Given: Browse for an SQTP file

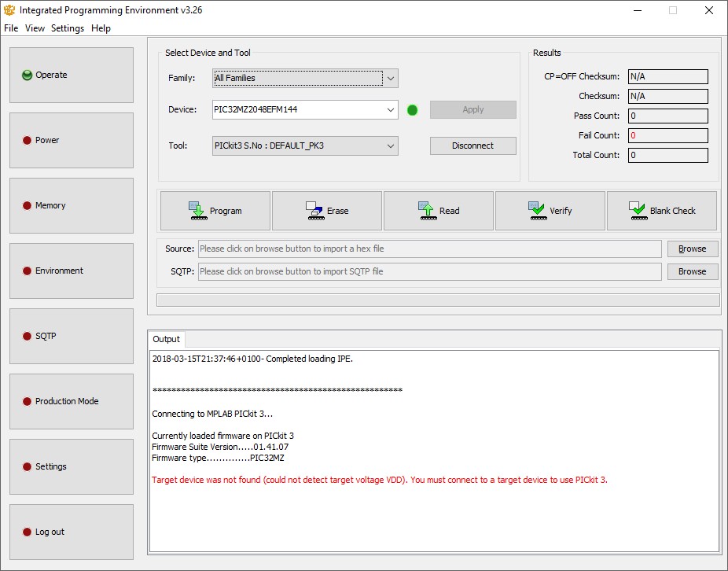Looking at the screenshot, I should 693,272.
